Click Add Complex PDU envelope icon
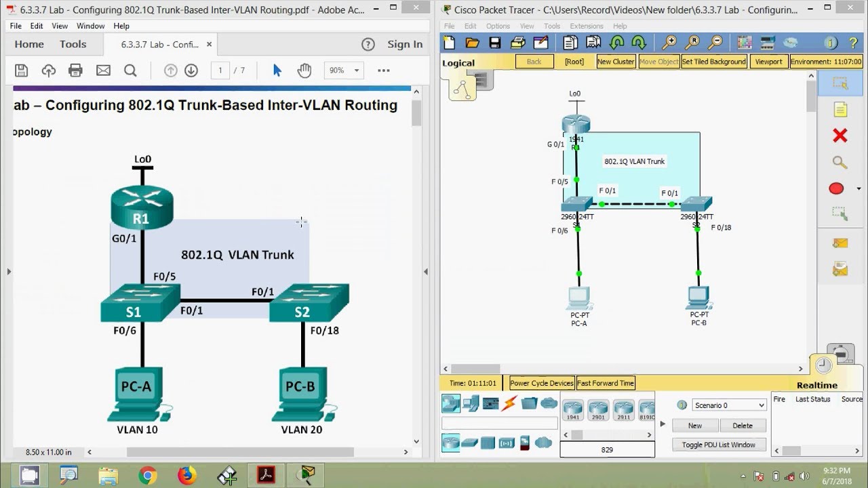 click(840, 270)
